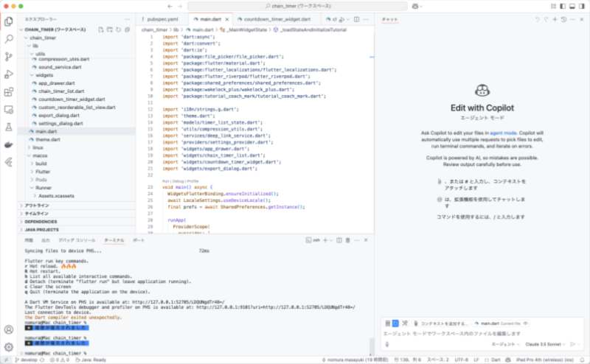Click コンテキストを追加する button in chat
This screenshot has height=364, width=590.
coord(440,323)
